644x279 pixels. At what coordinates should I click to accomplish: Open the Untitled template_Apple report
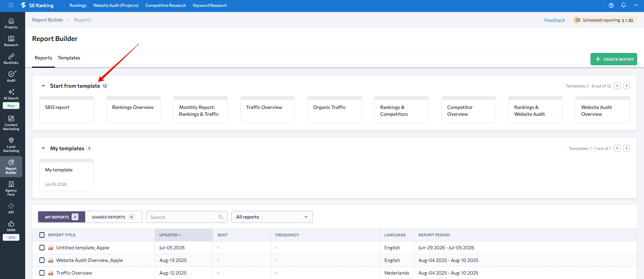coord(83,248)
